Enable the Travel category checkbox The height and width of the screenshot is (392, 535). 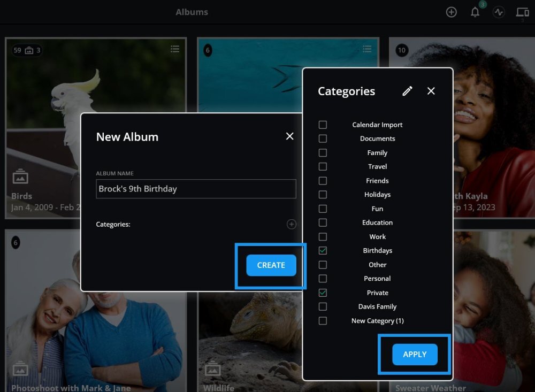[323, 166]
